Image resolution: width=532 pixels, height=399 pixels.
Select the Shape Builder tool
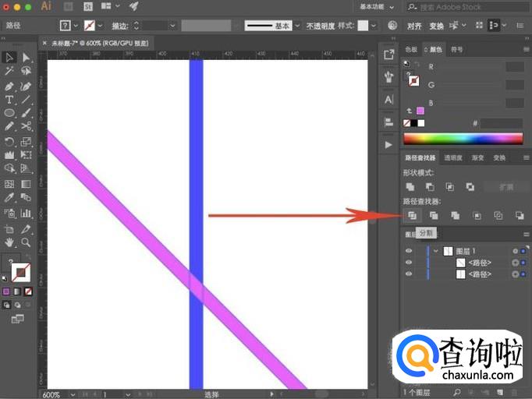9,168
